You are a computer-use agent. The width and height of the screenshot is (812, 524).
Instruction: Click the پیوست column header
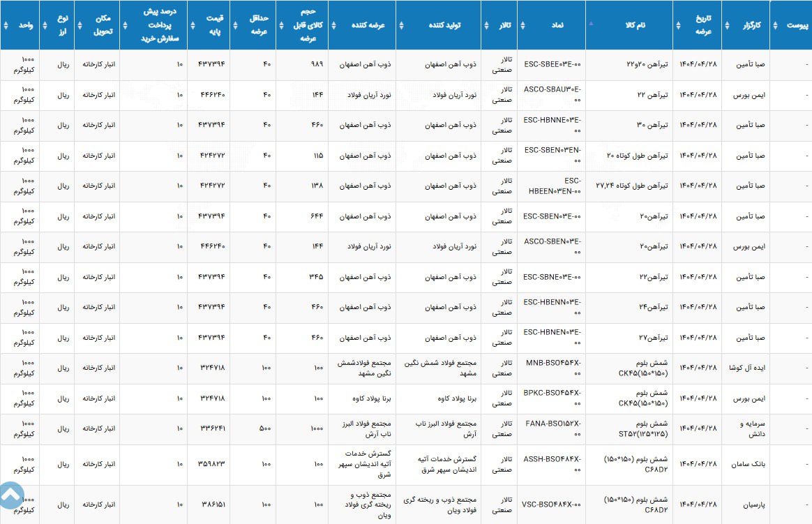pyautogui.click(x=797, y=25)
